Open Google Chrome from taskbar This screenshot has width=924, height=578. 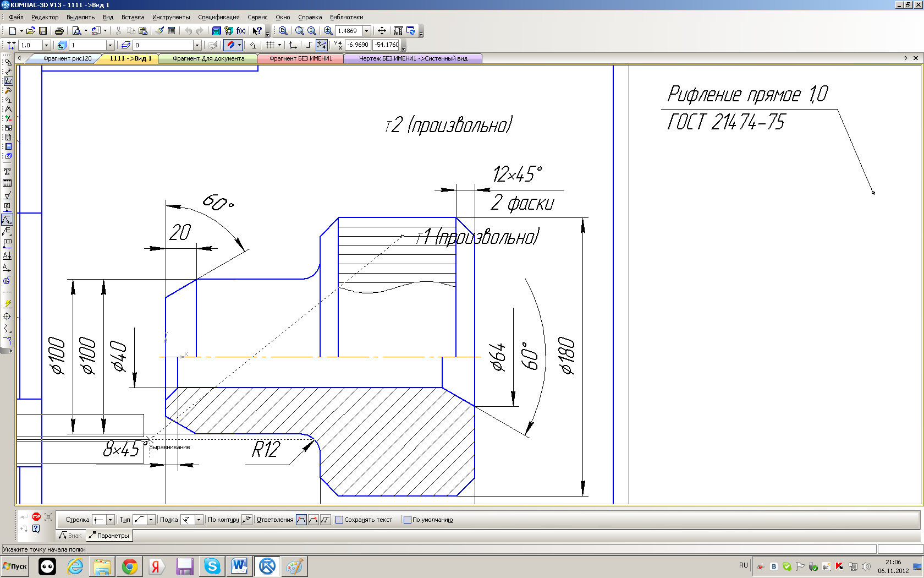tap(130, 566)
